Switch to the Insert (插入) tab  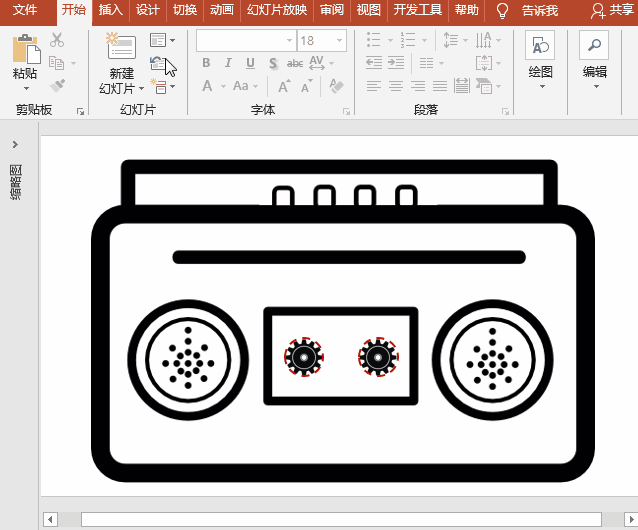pos(111,11)
